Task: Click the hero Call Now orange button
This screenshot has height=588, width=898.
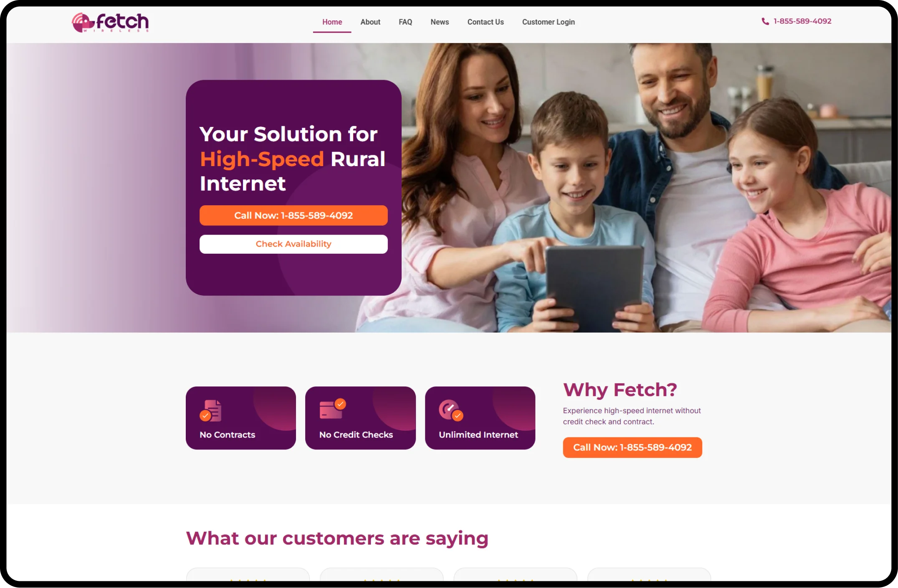Action: [293, 215]
